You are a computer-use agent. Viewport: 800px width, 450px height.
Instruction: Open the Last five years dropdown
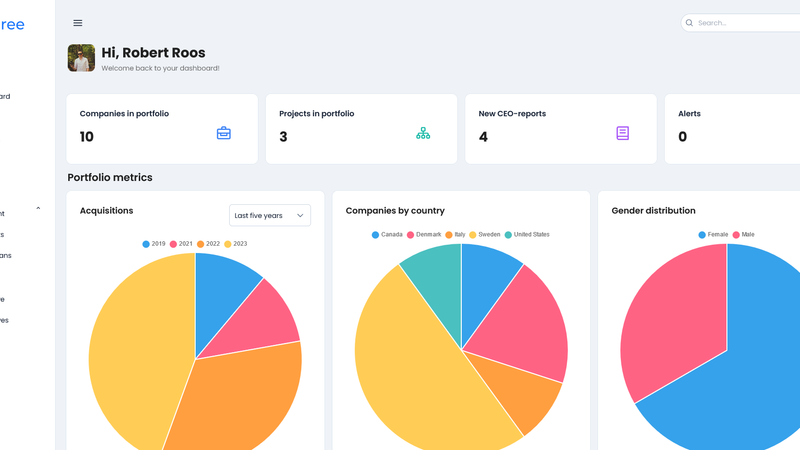coord(270,215)
